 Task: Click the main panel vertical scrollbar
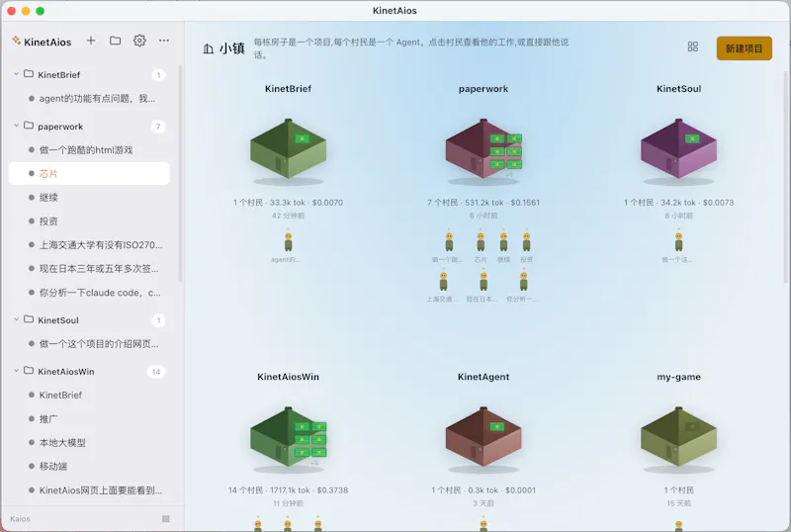pyautogui.click(x=785, y=177)
